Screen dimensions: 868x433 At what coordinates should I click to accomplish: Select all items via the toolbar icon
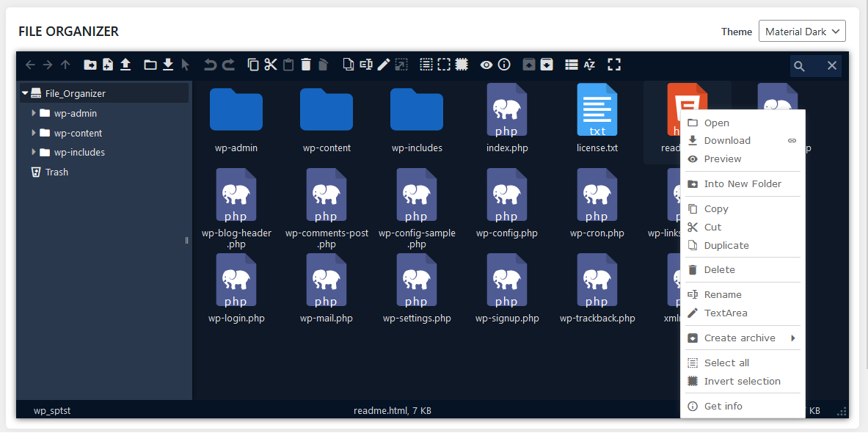pyautogui.click(x=426, y=65)
